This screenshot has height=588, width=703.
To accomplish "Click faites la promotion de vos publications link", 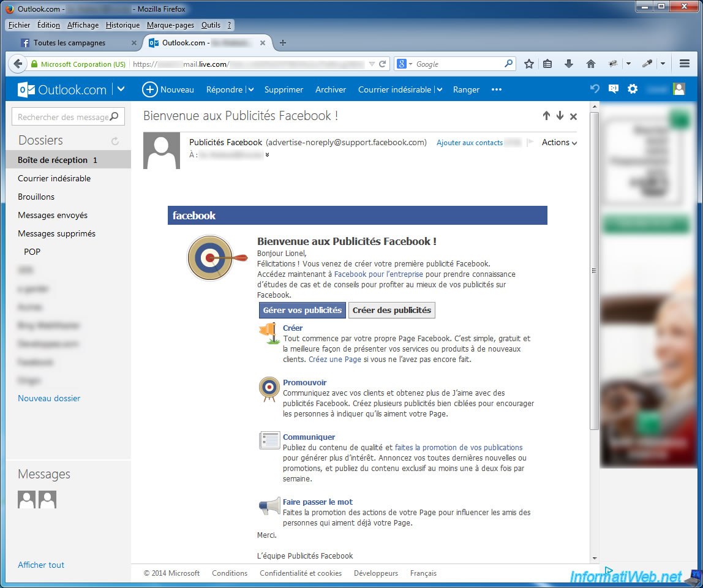I will click(x=458, y=447).
